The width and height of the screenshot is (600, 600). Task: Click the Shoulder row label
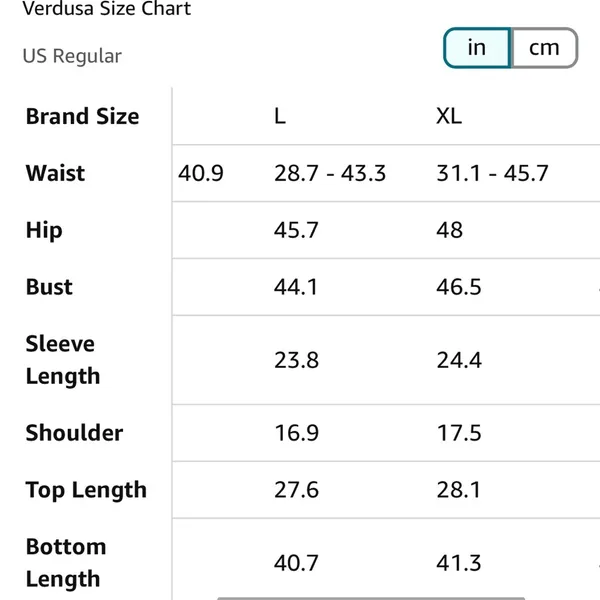coord(74,433)
